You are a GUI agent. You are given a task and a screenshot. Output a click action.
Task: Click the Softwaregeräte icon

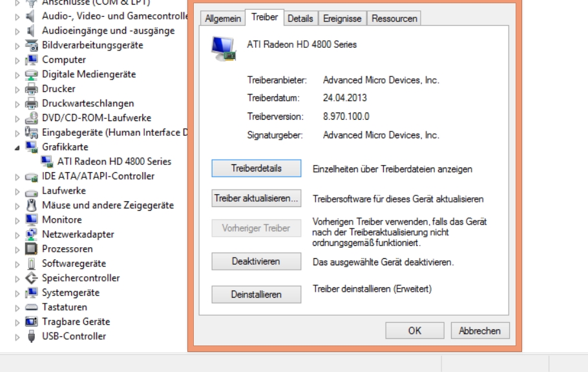tap(31, 263)
